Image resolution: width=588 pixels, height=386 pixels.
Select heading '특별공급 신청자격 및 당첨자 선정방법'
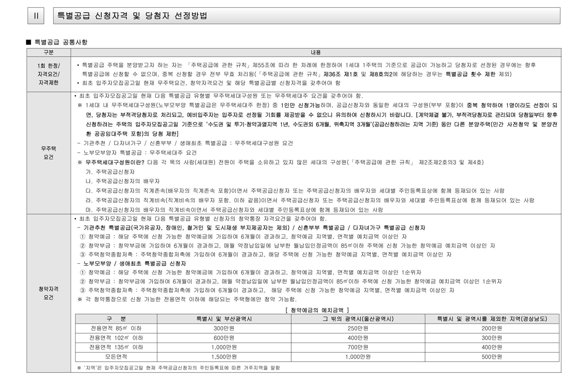point(132,16)
